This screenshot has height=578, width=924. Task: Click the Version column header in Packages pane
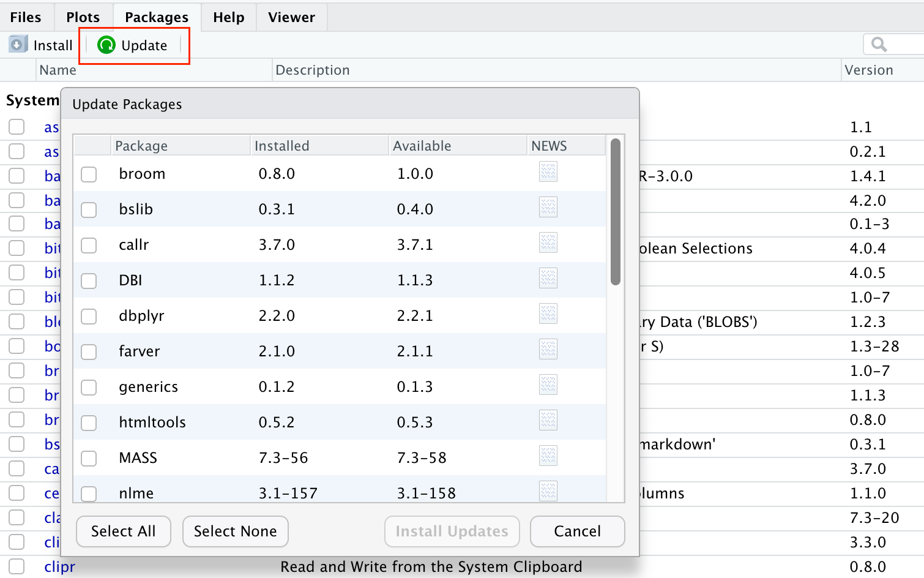point(882,70)
